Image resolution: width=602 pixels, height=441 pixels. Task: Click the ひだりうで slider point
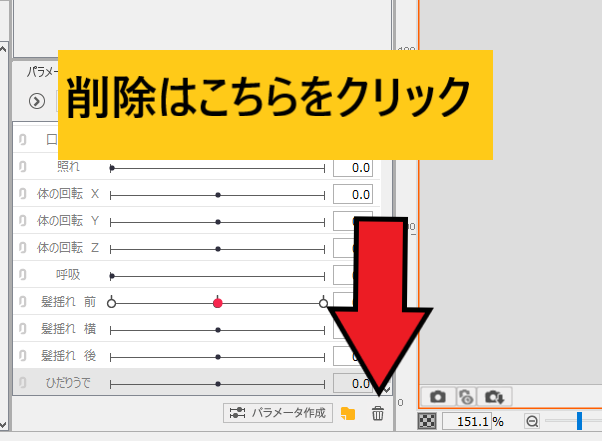[218, 384]
